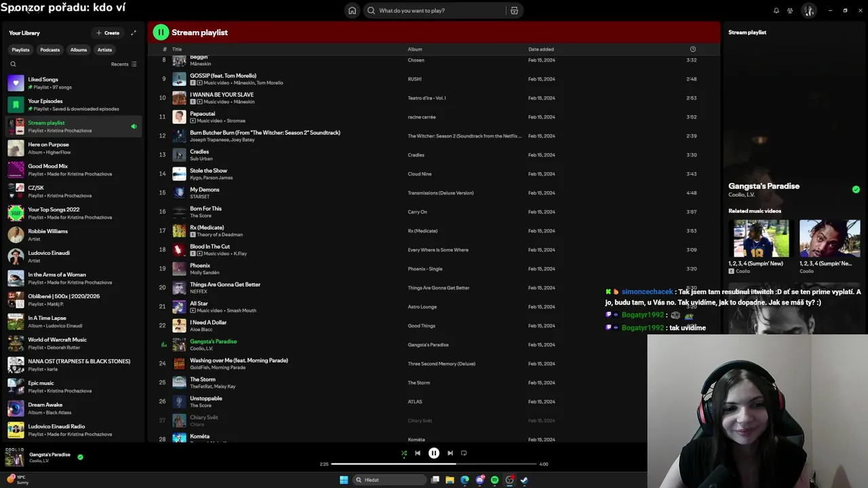
Task: Pause the Stream playlist with green header button
Action: pos(161,32)
